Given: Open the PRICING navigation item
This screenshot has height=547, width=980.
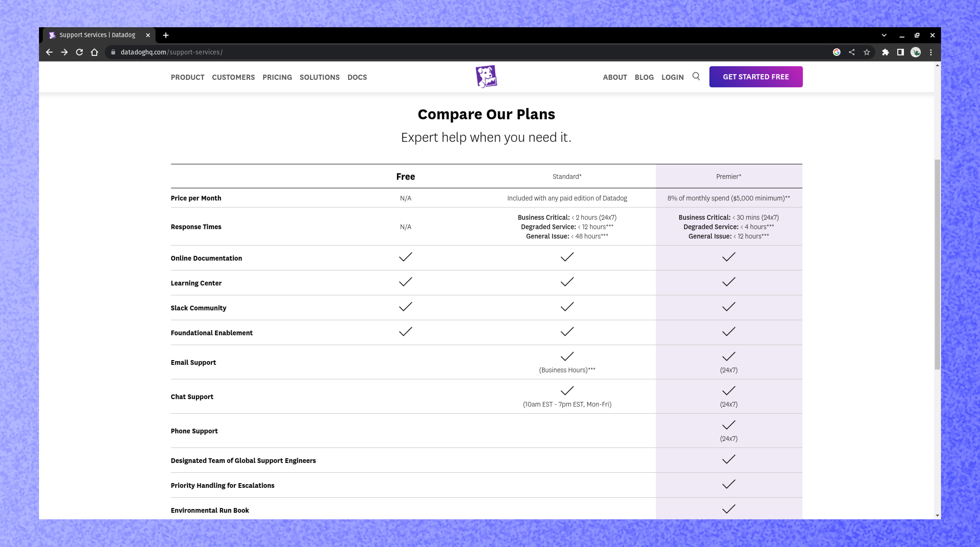Looking at the screenshot, I should tap(277, 77).
